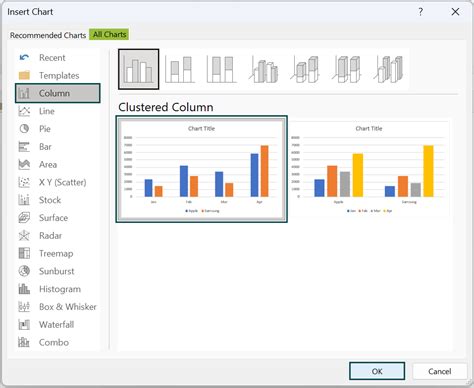Select the Treemap label in chart list
Screen dimensions: 474x388
click(x=56, y=253)
